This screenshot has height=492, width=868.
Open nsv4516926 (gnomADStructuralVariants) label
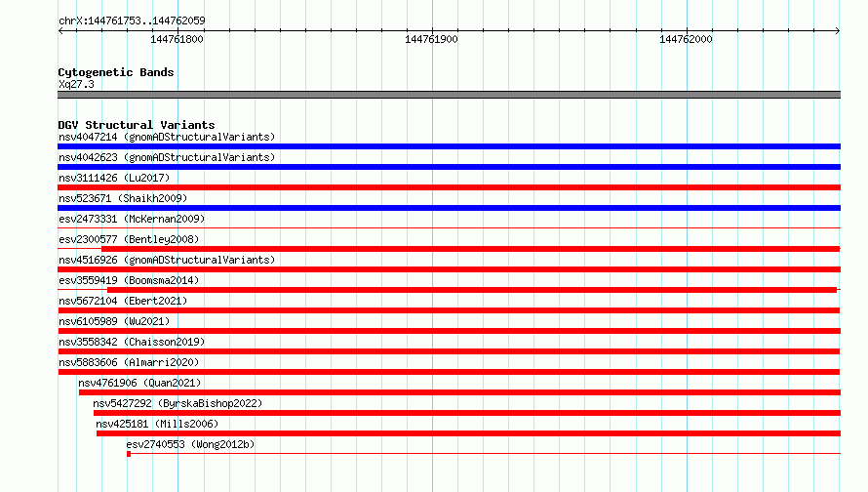pyautogui.click(x=167, y=260)
